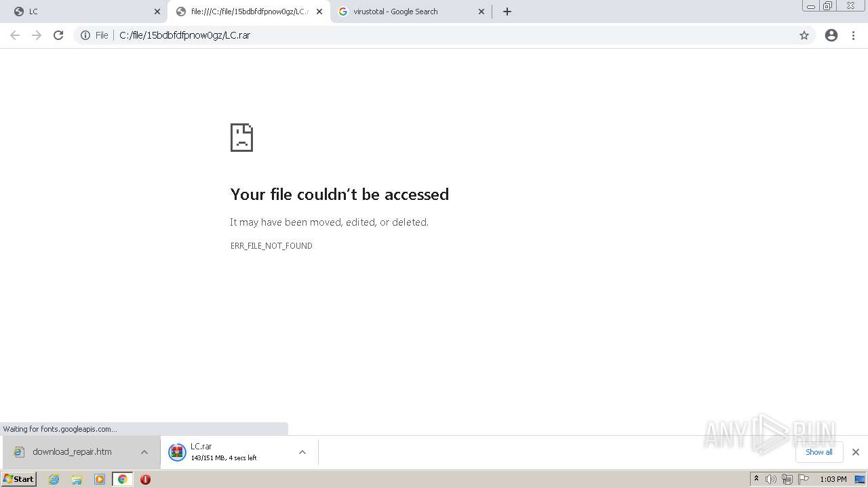Minimize the Chrome window
The width and height of the screenshot is (868, 488).
[810, 6]
